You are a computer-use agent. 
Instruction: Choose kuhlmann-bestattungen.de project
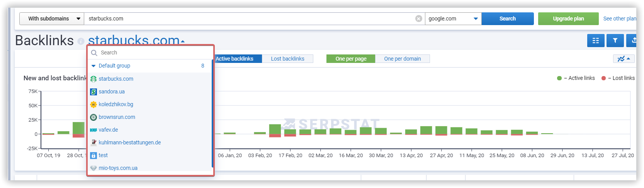[130, 142]
